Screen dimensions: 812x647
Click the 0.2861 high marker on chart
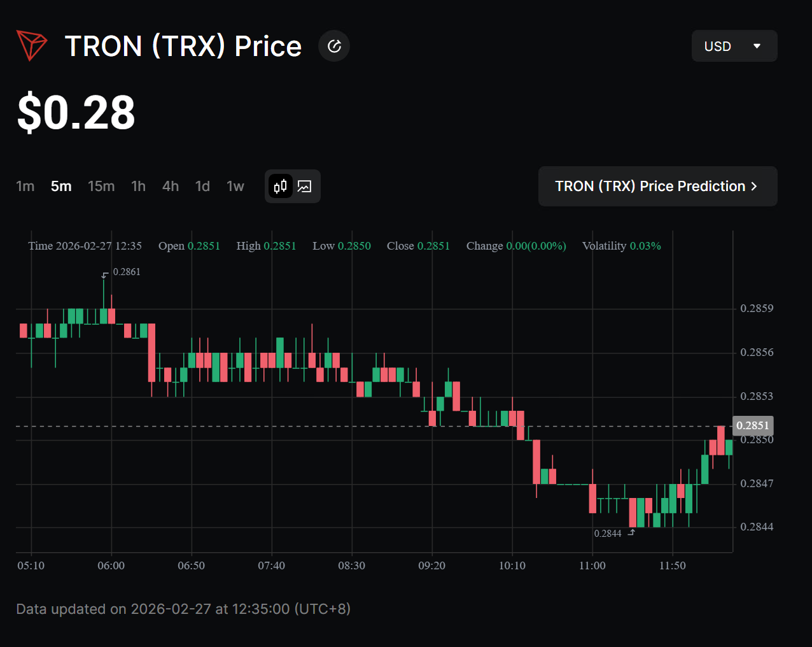pos(126,272)
